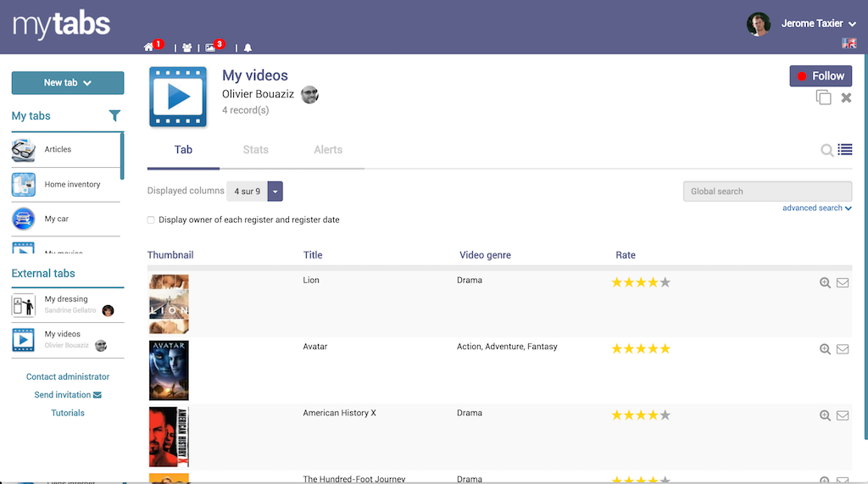This screenshot has width=868, height=484.
Task: Click the My car blue car icon
Action: (23, 219)
